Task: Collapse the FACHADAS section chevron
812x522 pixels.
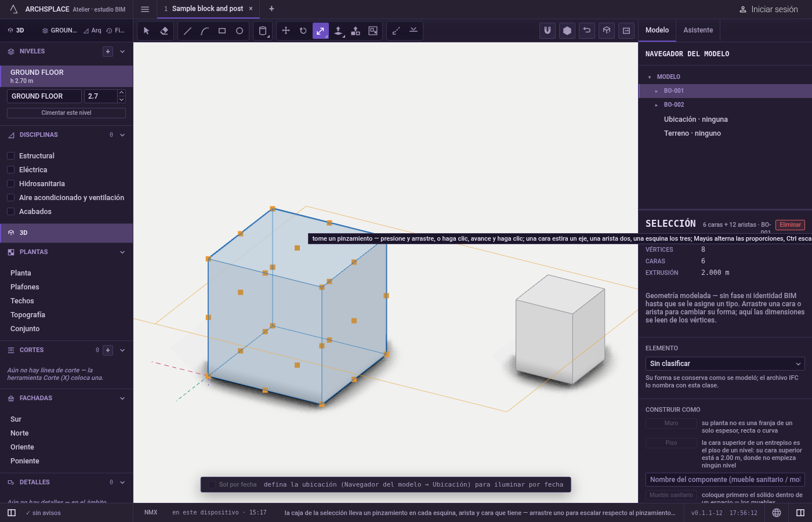Action: coord(122,398)
